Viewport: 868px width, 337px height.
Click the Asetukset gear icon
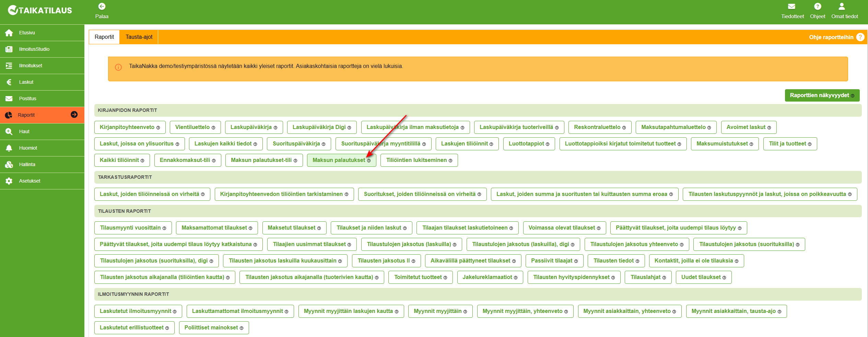coord(9,181)
